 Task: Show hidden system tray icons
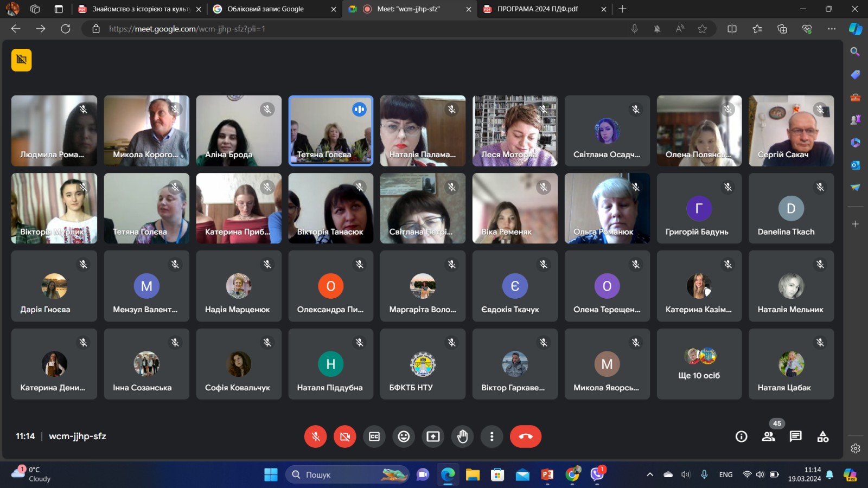tap(649, 474)
